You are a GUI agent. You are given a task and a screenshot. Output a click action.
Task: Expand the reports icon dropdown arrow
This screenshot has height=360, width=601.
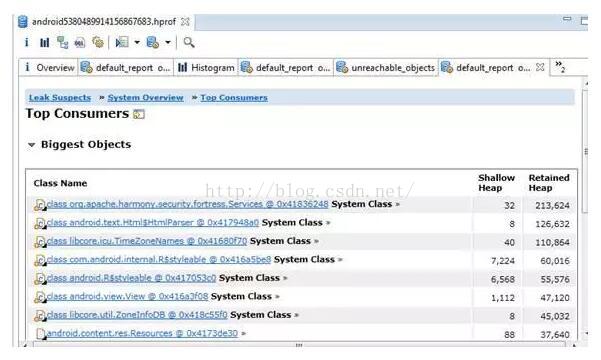click(x=137, y=43)
